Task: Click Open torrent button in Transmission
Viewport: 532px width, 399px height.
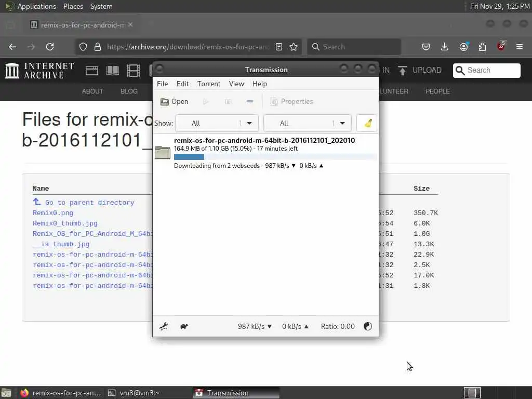Action: click(x=175, y=101)
